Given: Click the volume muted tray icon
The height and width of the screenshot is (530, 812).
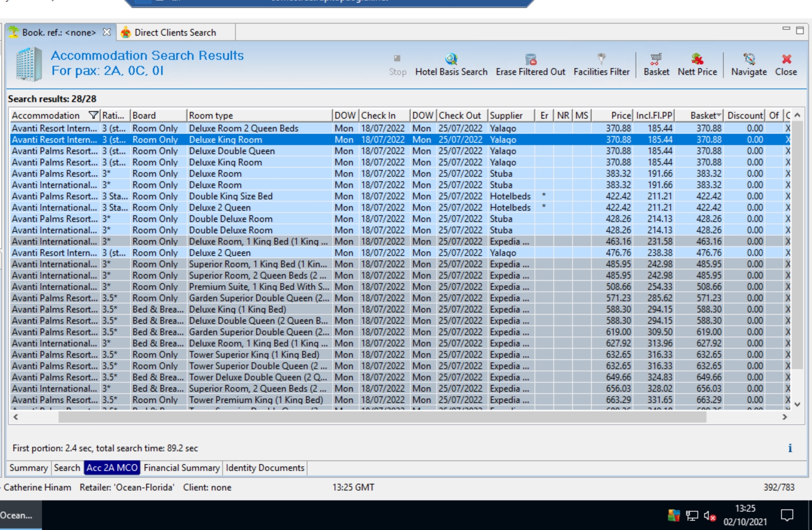Looking at the screenshot, I should pos(709,515).
